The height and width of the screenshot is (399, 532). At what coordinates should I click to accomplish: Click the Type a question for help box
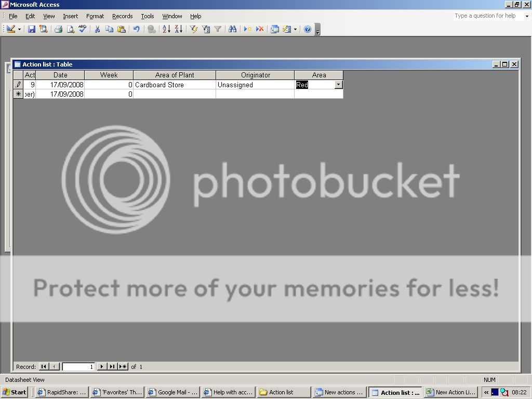[x=488, y=16]
